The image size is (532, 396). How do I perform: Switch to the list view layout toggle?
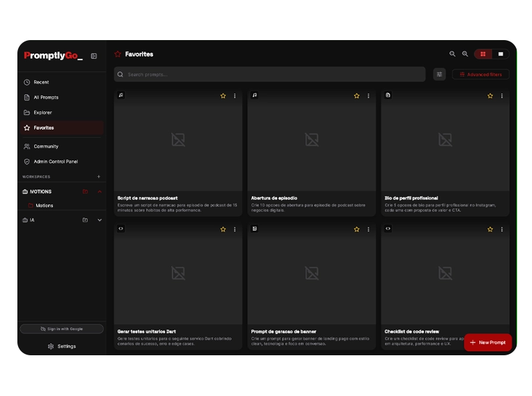501,54
